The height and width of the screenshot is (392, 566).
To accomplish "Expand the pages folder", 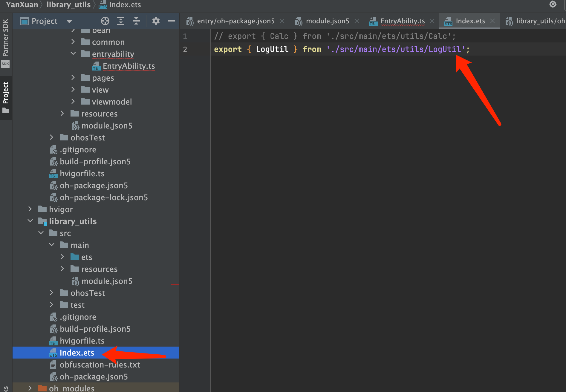I will [73, 78].
